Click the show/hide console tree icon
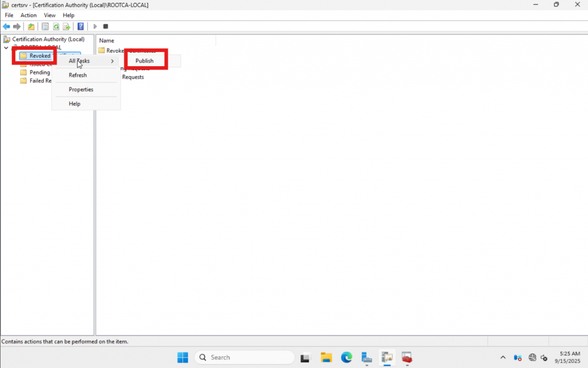The width and height of the screenshot is (588, 368). point(45,26)
